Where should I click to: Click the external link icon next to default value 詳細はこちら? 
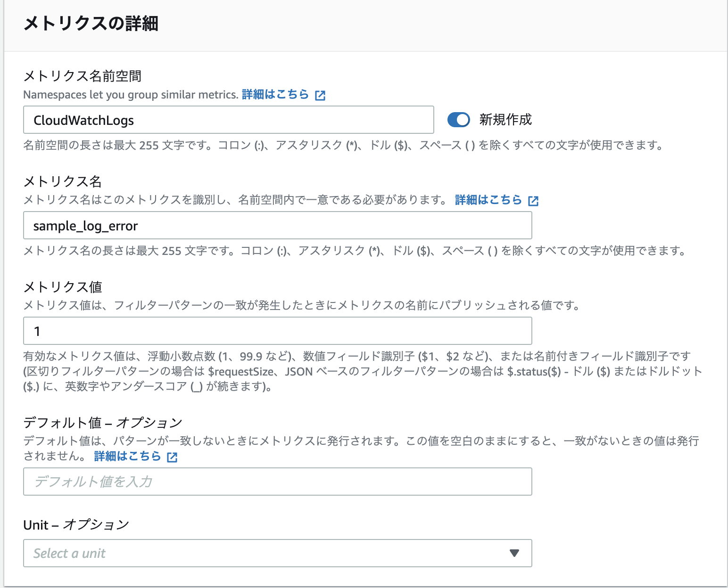(173, 456)
